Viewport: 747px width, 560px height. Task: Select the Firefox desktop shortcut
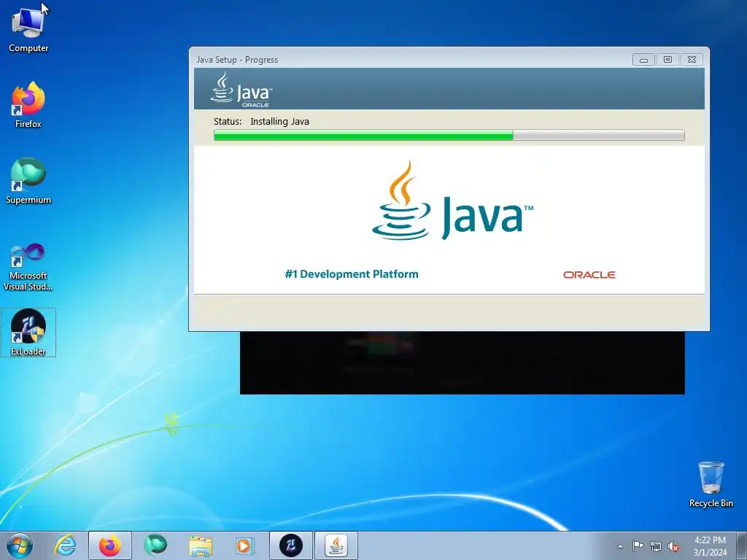coord(28,105)
